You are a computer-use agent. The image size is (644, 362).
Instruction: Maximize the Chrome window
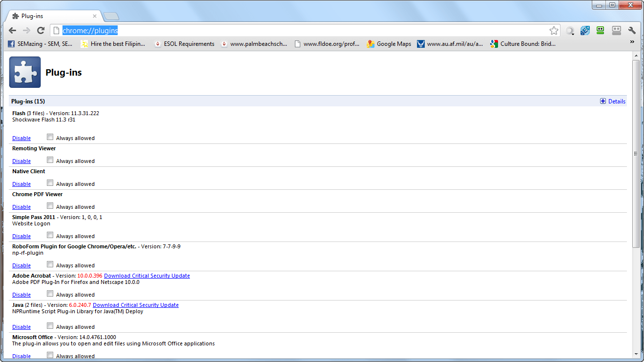(x=612, y=5)
